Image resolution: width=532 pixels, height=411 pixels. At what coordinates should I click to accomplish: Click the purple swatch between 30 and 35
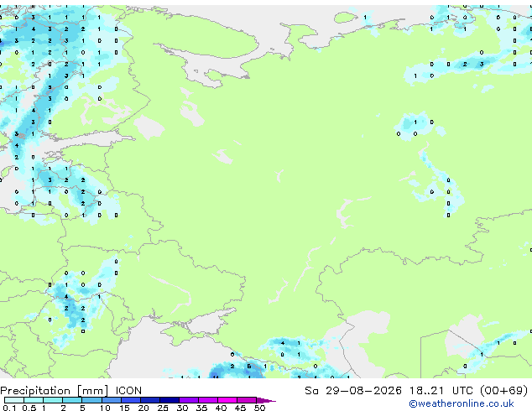point(189,400)
